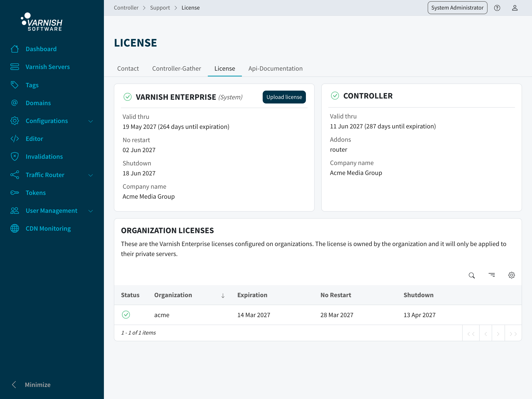Open the Api-Documentation tab

click(x=275, y=69)
